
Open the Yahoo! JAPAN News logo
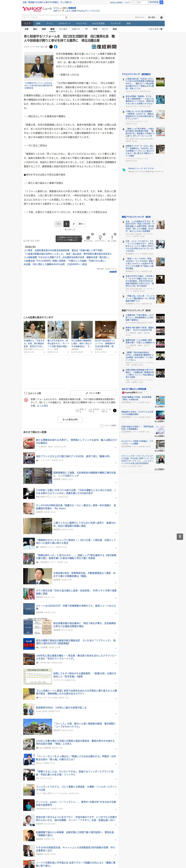coord(37,9)
